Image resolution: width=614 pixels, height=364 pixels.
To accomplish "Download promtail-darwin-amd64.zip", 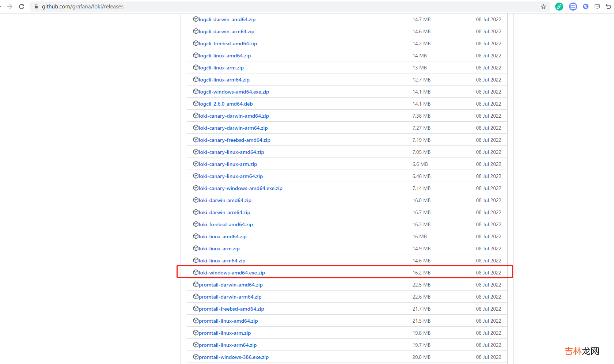I will coord(231,285).
